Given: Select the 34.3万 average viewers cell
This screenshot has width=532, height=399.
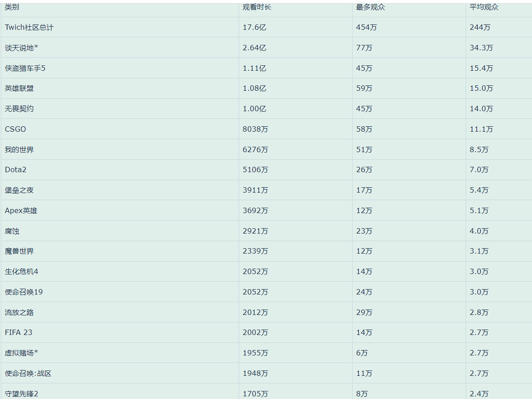Looking at the screenshot, I should click(x=481, y=48).
